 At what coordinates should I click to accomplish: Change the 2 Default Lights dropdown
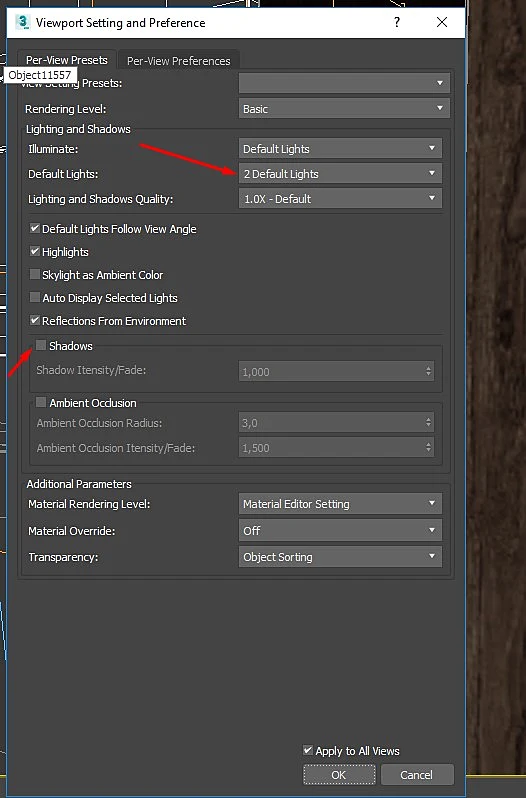pyautogui.click(x=340, y=174)
